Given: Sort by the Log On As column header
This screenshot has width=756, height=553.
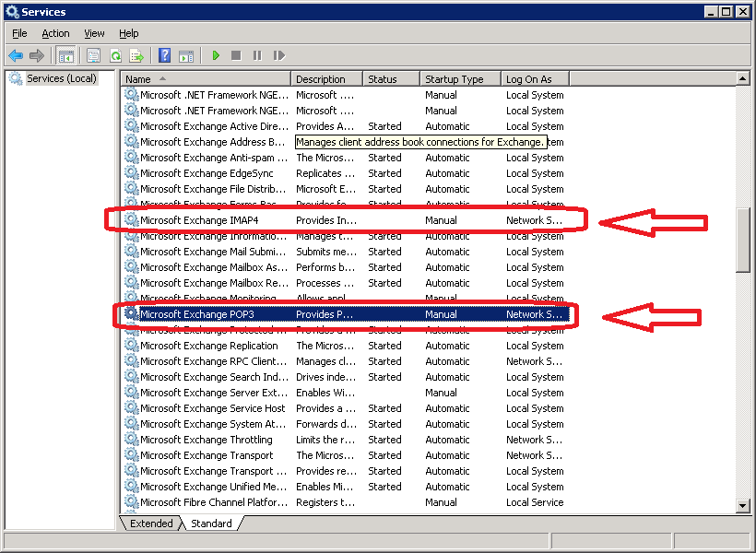Looking at the screenshot, I should (534, 79).
